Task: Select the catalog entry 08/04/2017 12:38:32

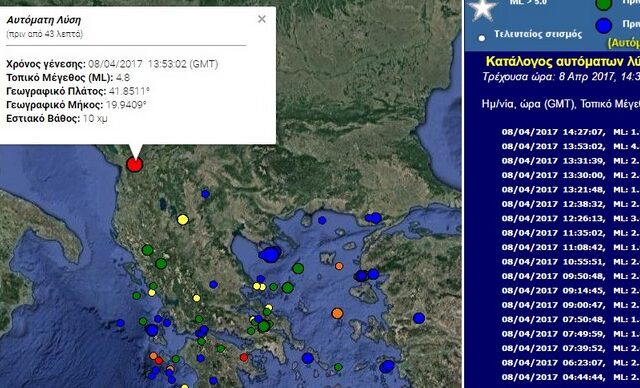Action: [x=571, y=204]
